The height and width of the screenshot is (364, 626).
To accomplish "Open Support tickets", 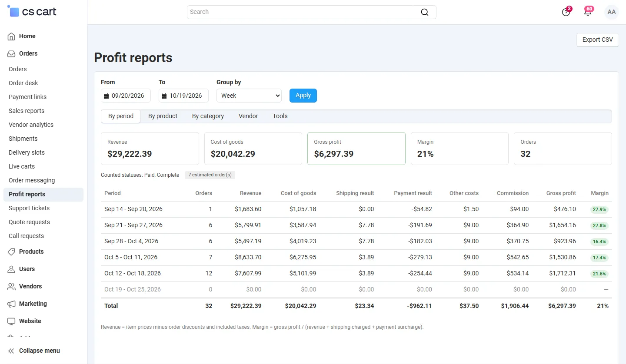I will point(29,208).
